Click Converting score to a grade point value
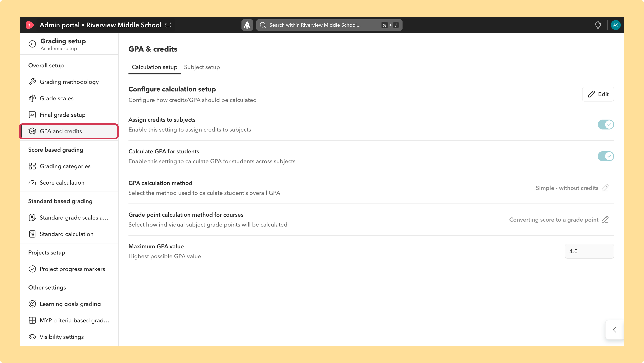 click(x=554, y=220)
